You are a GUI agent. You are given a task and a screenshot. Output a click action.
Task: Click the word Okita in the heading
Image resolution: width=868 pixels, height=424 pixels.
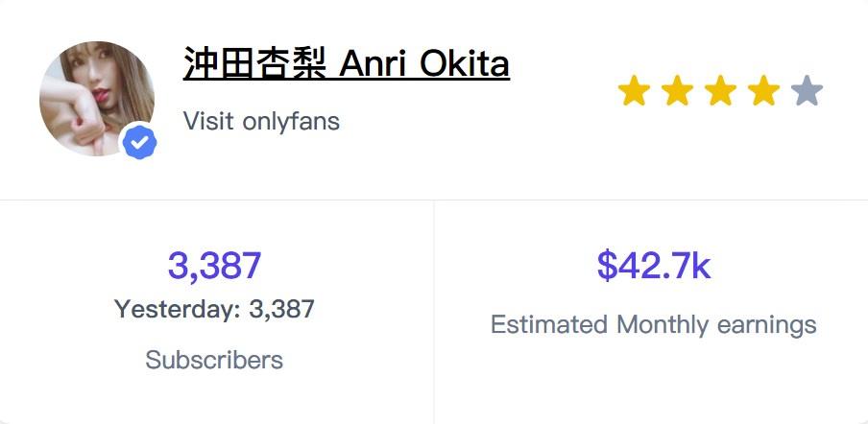465,63
